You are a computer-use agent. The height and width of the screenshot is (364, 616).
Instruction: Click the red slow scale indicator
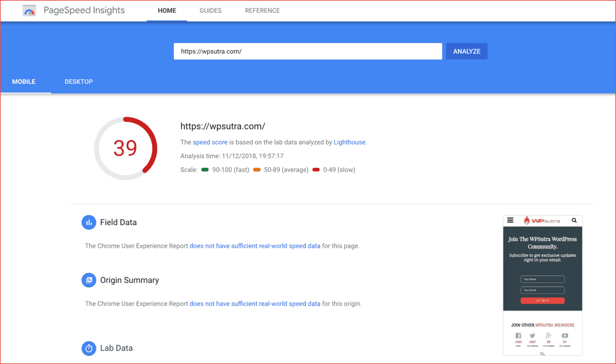316,170
